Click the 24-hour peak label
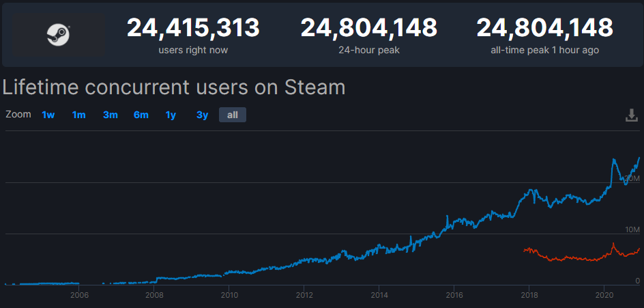 tap(369, 50)
